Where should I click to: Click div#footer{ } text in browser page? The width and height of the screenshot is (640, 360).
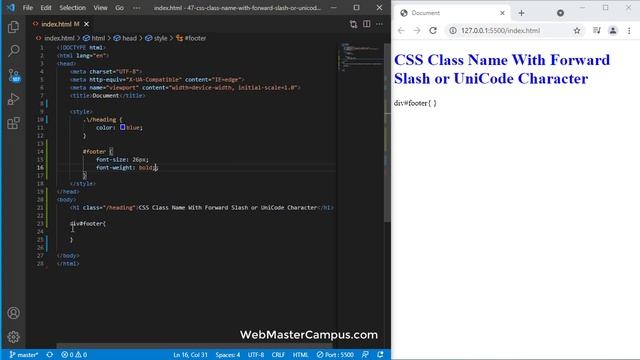point(415,103)
